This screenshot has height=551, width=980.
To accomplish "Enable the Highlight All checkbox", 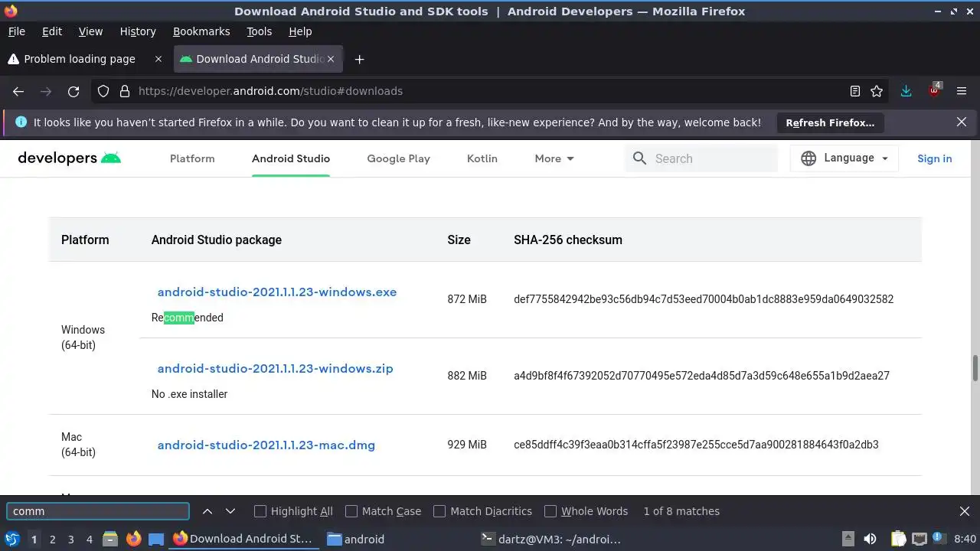I will coord(260,511).
